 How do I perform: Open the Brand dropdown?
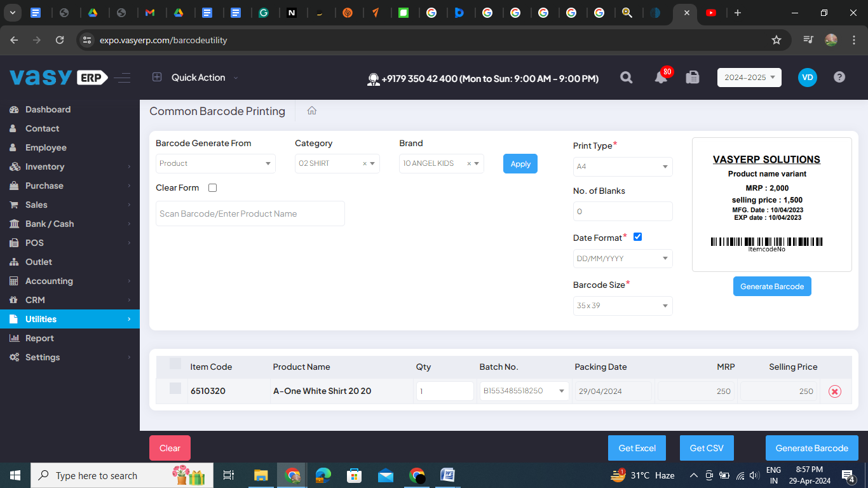tap(442, 163)
